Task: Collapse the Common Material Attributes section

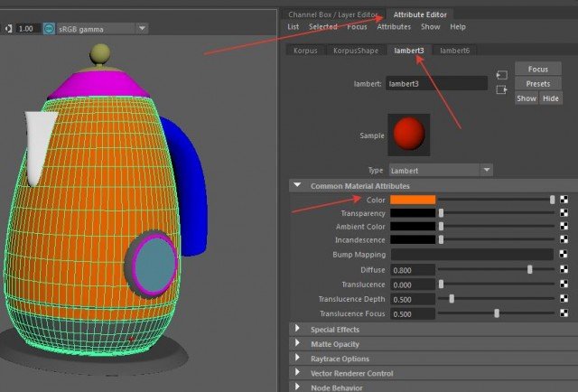Action: (x=298, y=186)
